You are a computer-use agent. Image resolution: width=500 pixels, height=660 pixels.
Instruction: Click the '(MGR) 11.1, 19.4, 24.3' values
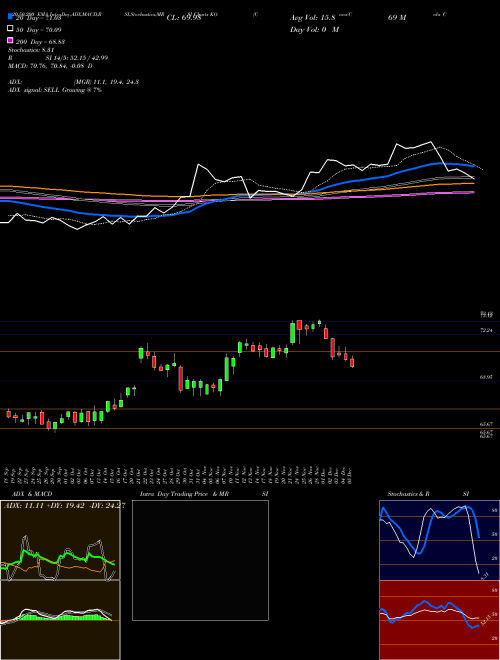pos(106,82)
